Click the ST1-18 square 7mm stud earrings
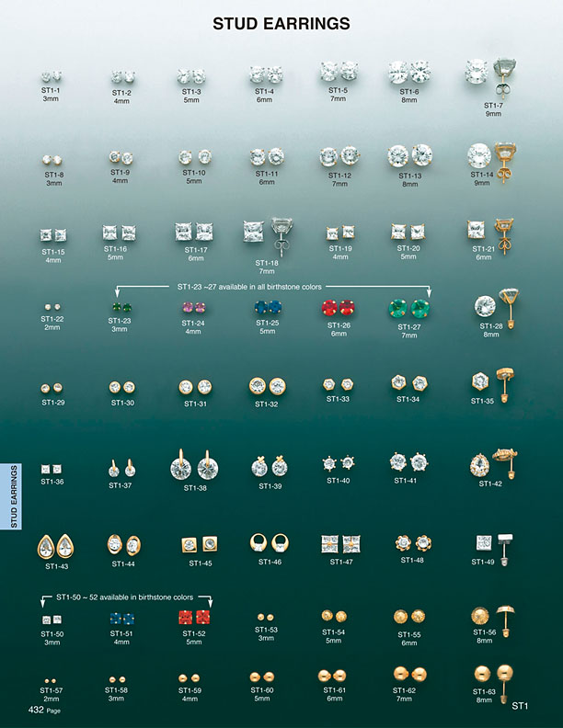 tap(266, 230)
